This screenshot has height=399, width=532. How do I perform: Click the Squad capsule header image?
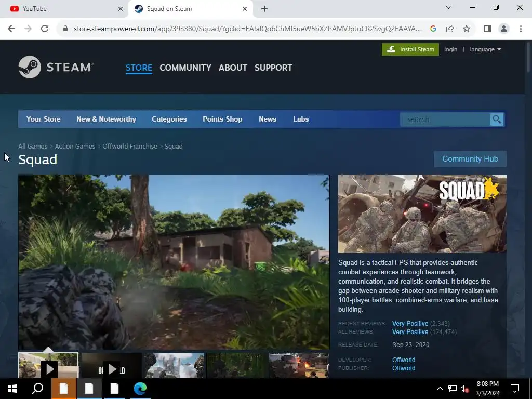tap(422, 214)
